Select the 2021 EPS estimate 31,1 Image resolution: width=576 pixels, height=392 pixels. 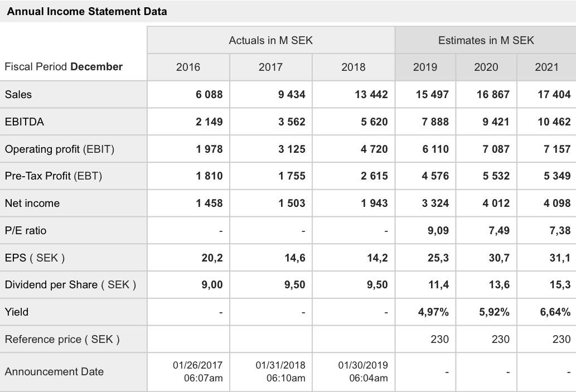(560, 258)
